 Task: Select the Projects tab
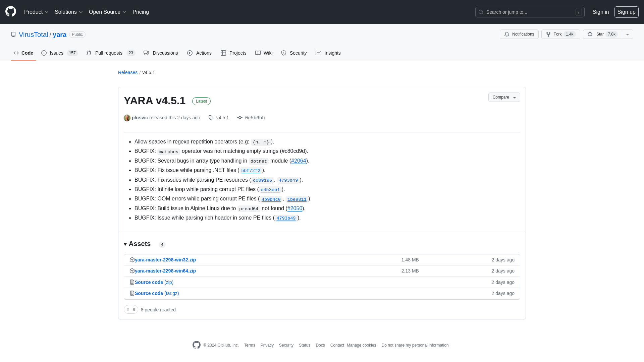click(233, 53)
